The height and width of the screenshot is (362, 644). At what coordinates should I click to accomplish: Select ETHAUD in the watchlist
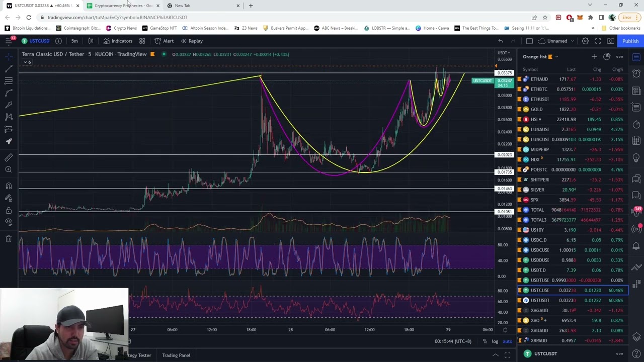point(573,79)
